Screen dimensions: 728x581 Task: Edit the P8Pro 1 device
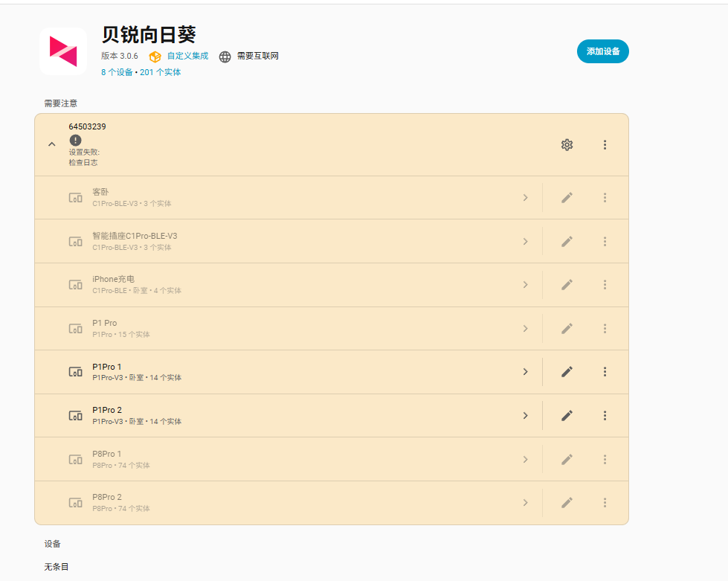pyautogui.click(x=567, y=460)
